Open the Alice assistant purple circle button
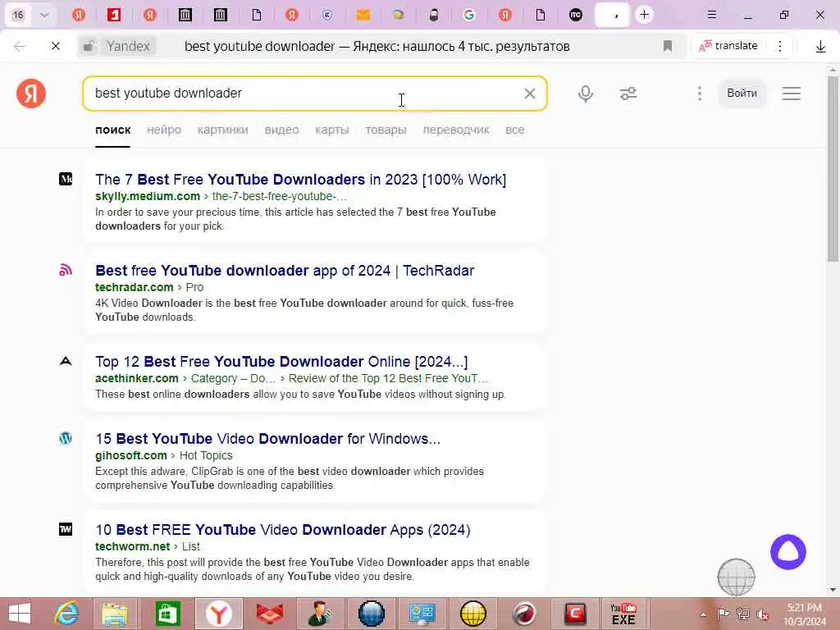Screen dimensions: 840x630 click(788, 552)
